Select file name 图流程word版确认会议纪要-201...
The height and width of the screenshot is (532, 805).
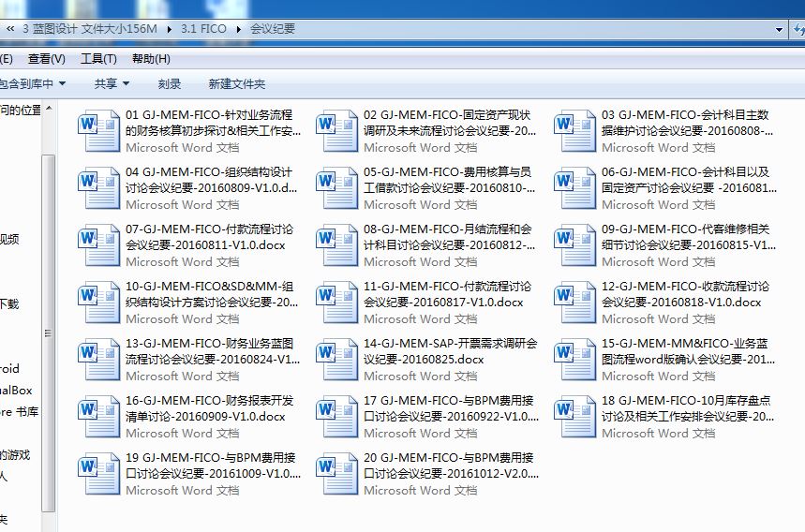click(x=688, y=359)
